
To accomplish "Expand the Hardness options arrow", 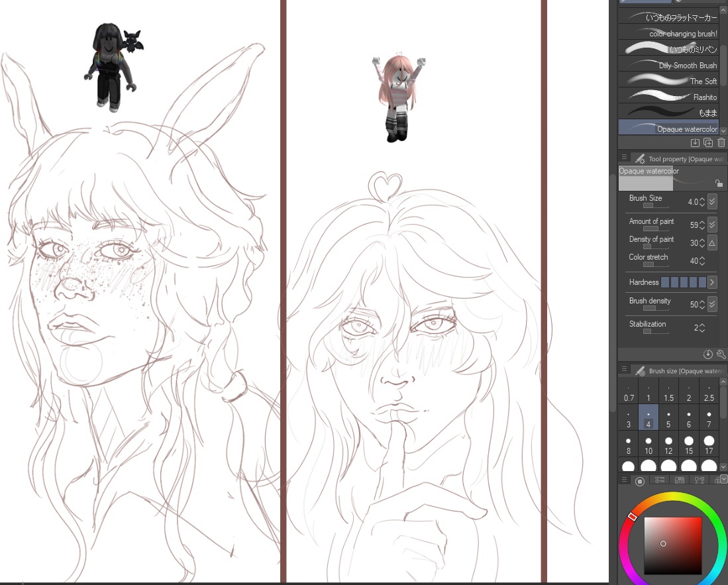I will (711, 282).
